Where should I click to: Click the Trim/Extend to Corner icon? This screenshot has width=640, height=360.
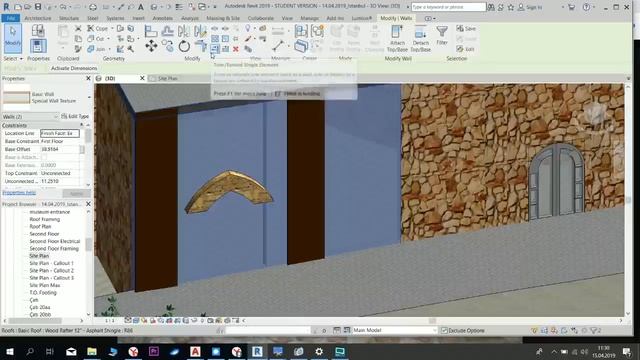point(200,46)
